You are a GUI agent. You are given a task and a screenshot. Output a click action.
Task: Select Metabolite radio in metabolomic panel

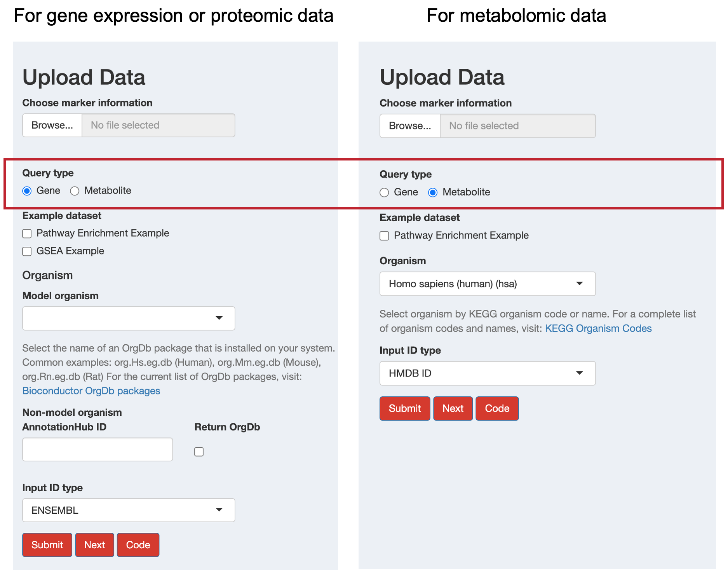click(433, 192)
